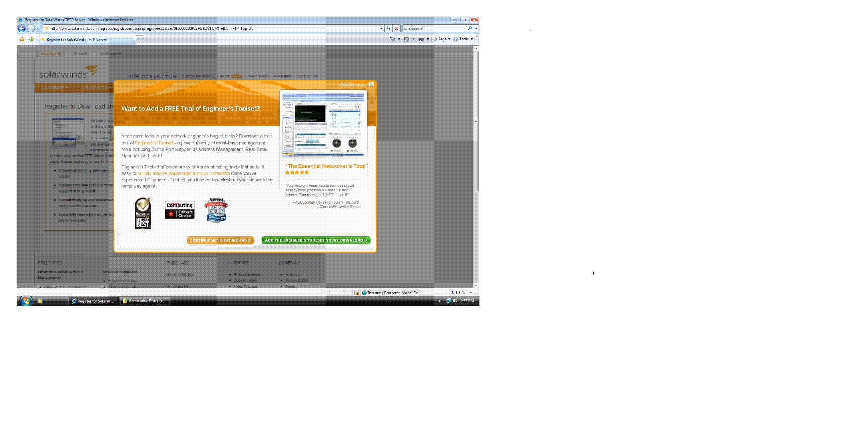Expand the Home button dropdown arrow
This screenshot has width=868, height=424.
399,39
